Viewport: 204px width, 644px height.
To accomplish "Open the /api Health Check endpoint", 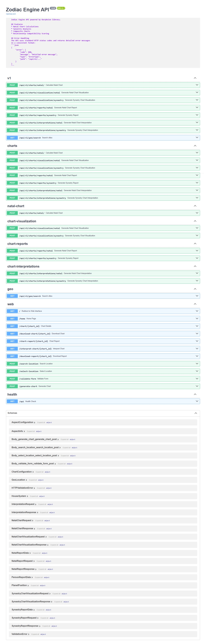I will point(103,401).
